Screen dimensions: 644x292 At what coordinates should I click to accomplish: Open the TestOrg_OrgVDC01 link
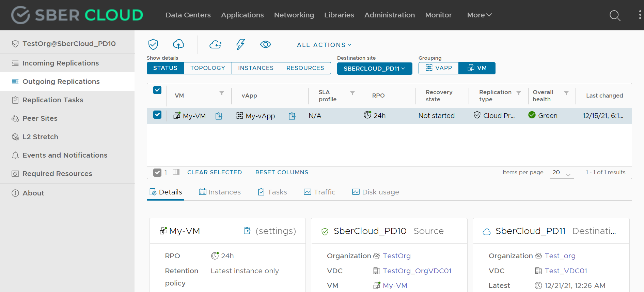click(417, 271)
